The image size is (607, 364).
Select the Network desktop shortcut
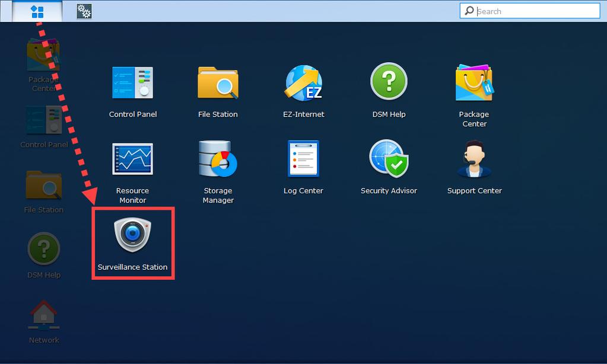click(x=44, y=322)
